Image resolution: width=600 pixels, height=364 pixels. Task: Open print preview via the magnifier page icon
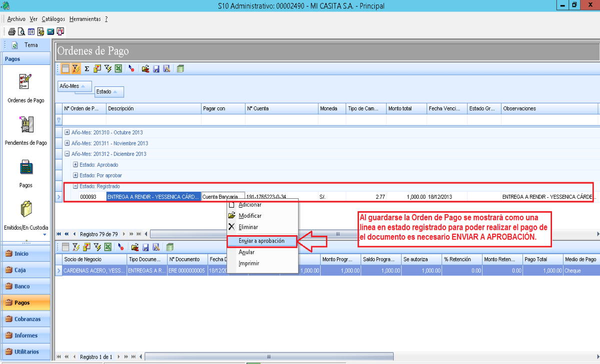pos(21,31)
